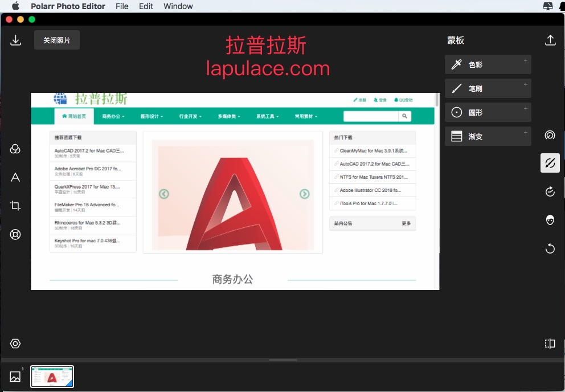Add a 圆形 mask with plus
Image resolution: width=565 pixels, height=392 pixels.
pyautogui.click(x=525, y=108)
